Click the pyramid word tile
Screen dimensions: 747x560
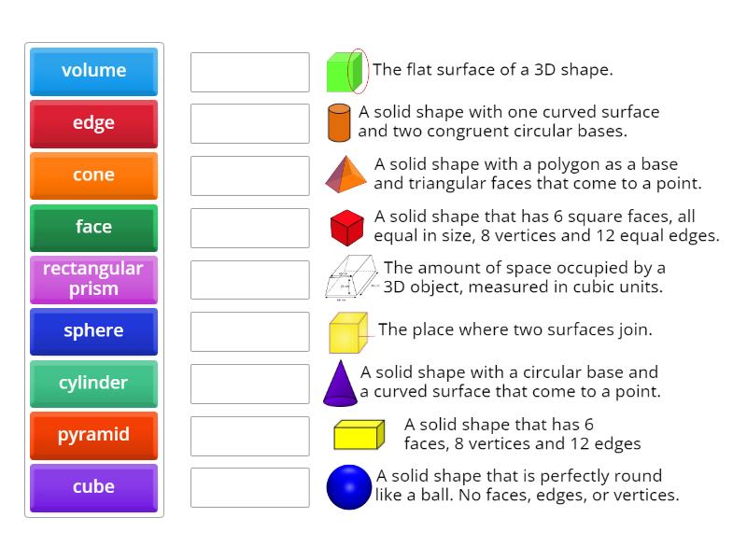(93, 435)
